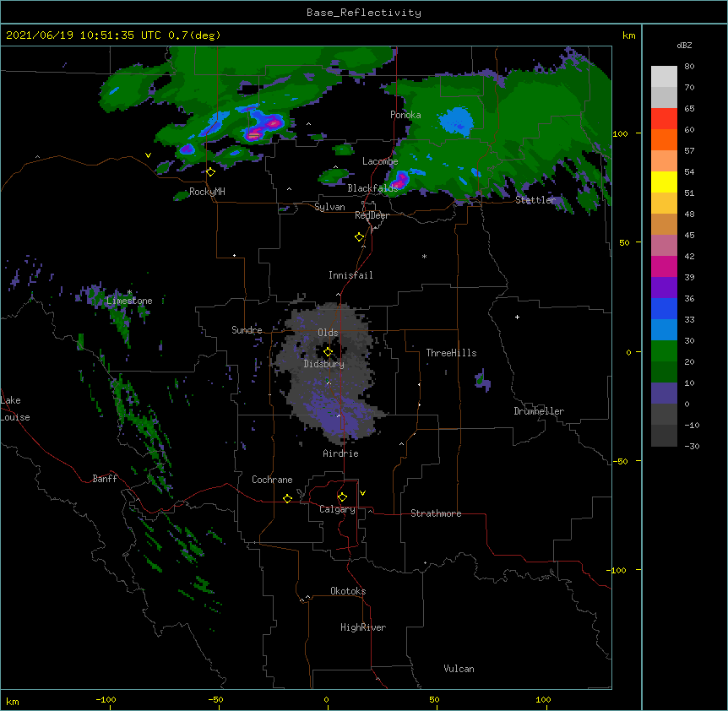
Task: Click the Drumheller label
Action: click(x=539, y=411)
